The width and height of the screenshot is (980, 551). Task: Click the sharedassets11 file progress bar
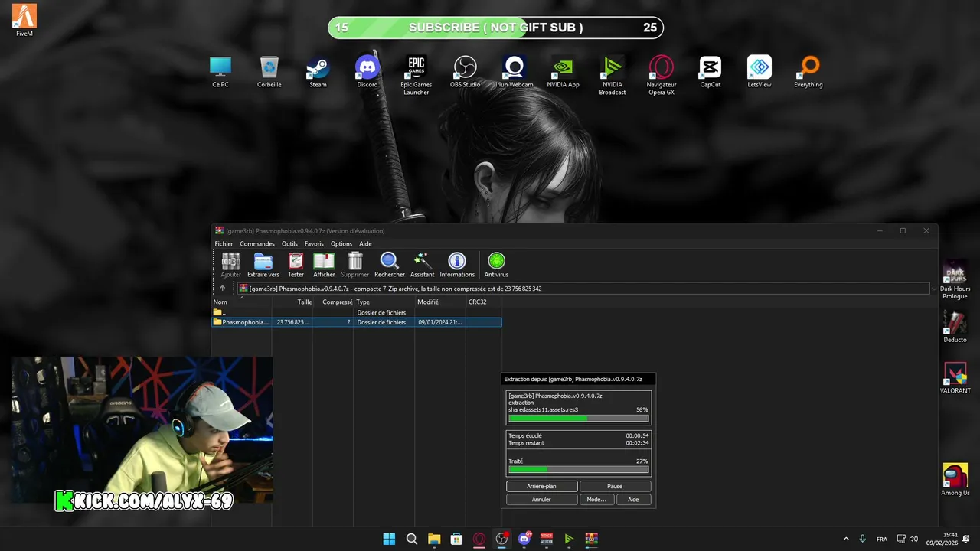pos(578,419)
